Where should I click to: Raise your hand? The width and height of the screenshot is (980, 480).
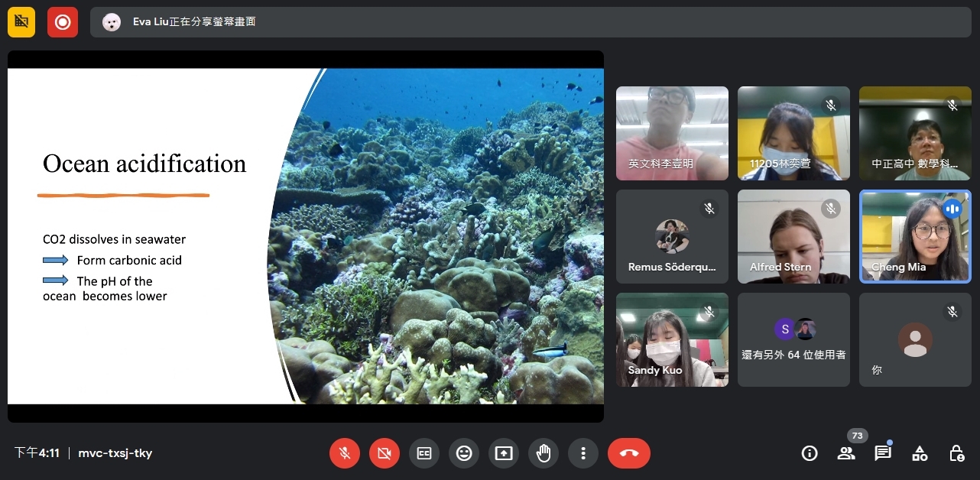tap(544, 453)
